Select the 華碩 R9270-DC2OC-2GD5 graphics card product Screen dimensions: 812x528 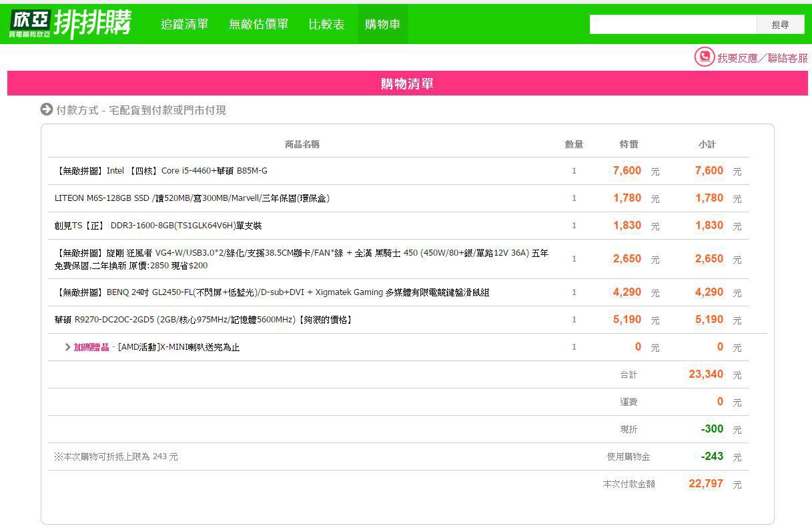(x=204, y=320)
